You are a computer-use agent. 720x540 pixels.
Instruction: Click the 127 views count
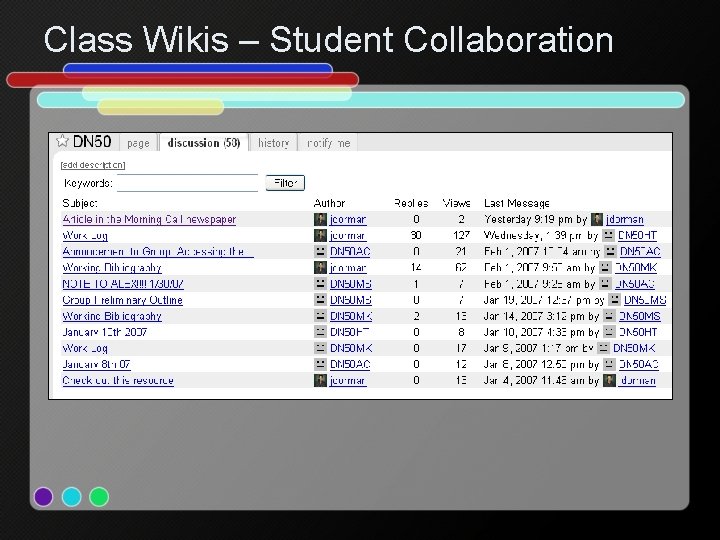click(x=461, y=236)
